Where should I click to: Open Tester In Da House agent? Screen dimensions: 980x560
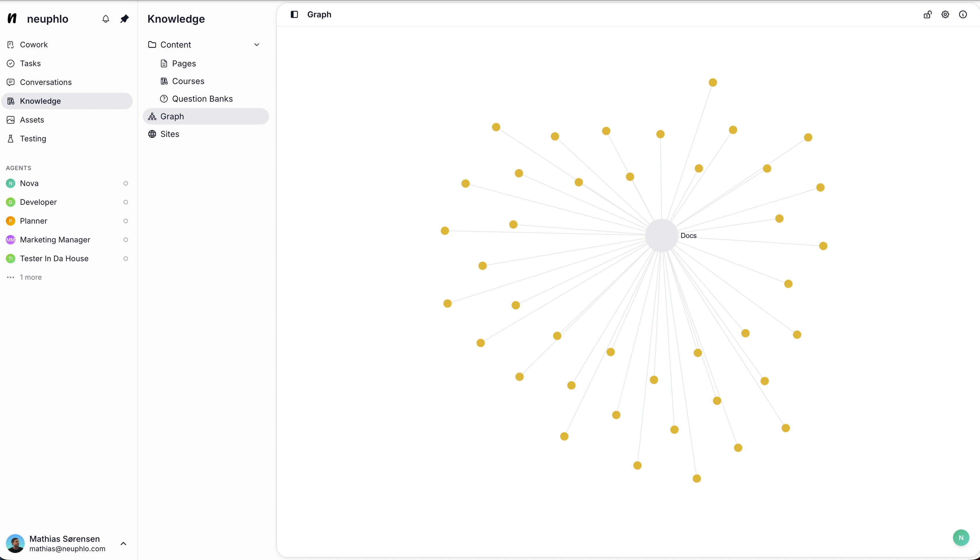[67, 259]
